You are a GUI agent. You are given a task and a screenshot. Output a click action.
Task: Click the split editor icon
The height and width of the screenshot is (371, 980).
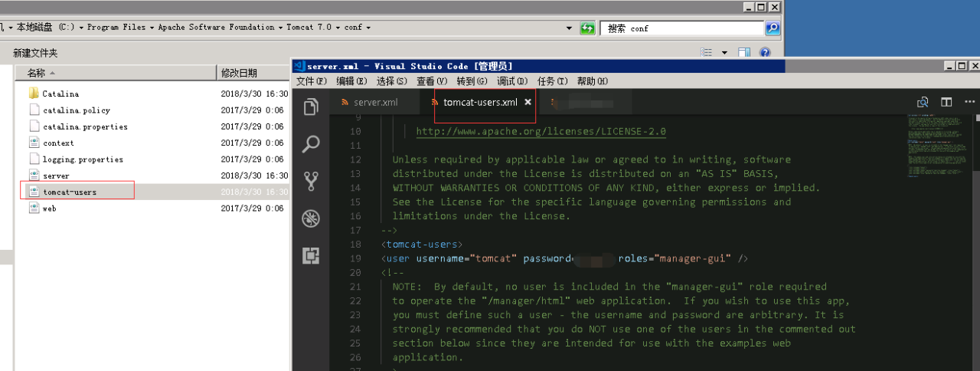[x=946, y=102]
